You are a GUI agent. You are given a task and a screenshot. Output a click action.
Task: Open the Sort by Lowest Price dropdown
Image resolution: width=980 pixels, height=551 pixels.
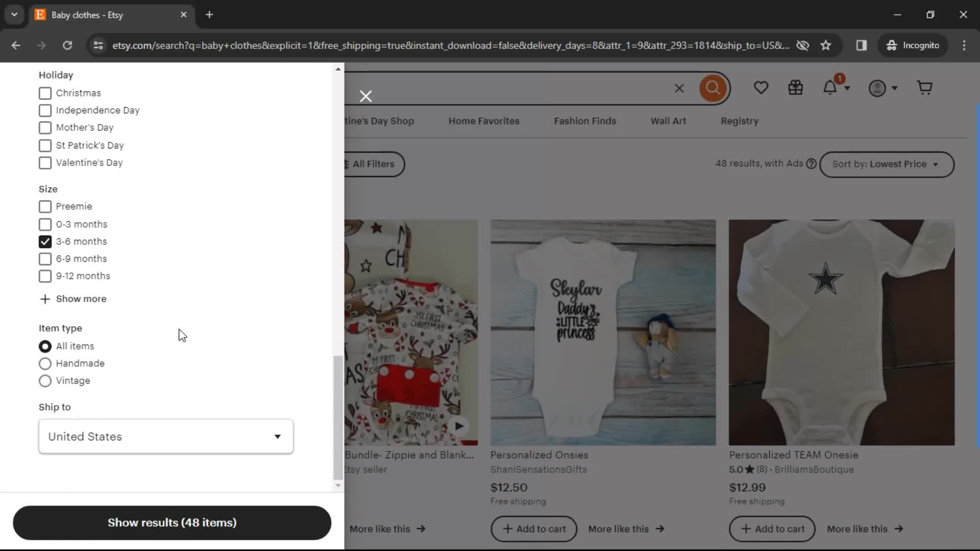(x=884, y=164)
